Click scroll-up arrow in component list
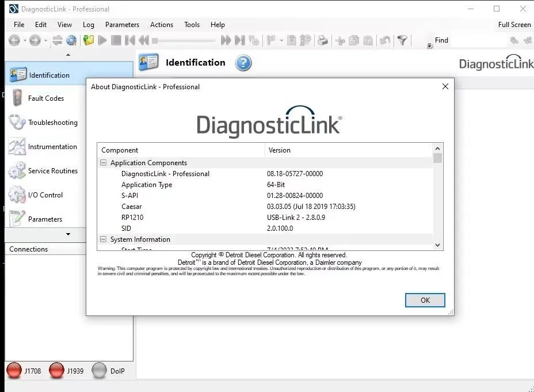 (438, 149)
